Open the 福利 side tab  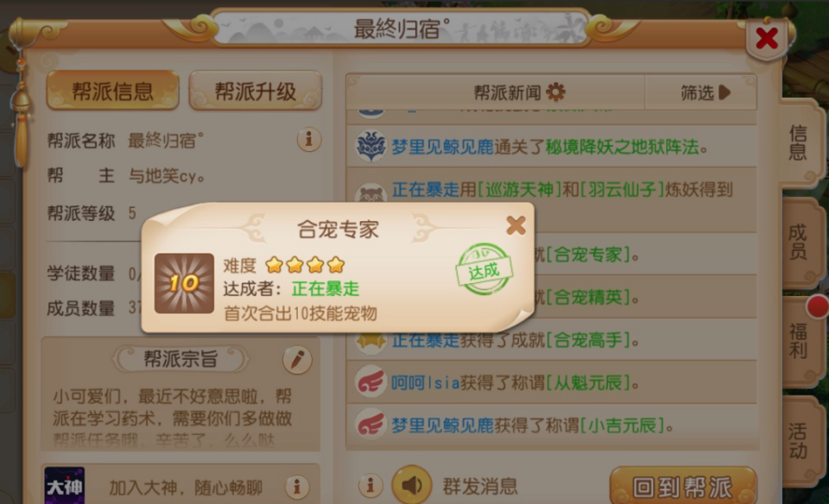[x=800, y=341]
